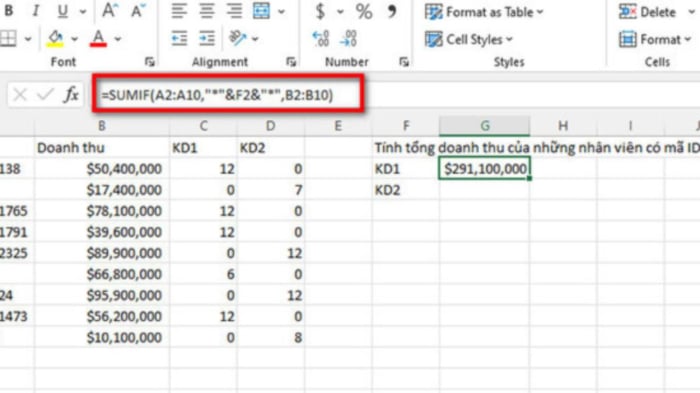Select column G header

point(485,126)
